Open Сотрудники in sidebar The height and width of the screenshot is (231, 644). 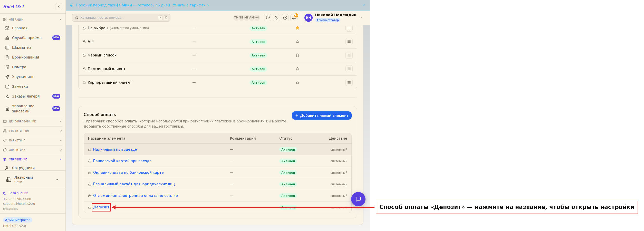[33, 168]
